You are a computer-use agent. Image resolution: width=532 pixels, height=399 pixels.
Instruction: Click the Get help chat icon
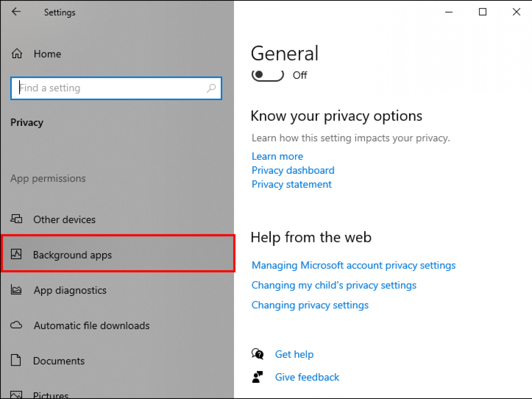click(x=258, y=354)
